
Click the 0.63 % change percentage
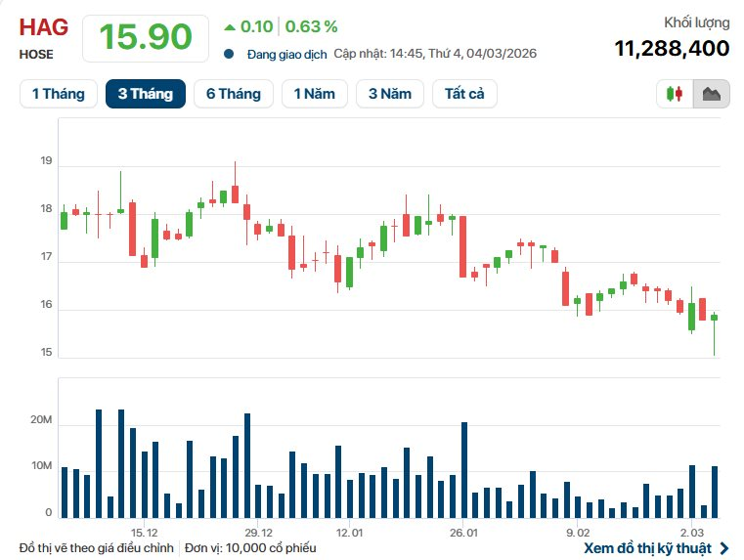pyautogui.click(x=312, y=26)
